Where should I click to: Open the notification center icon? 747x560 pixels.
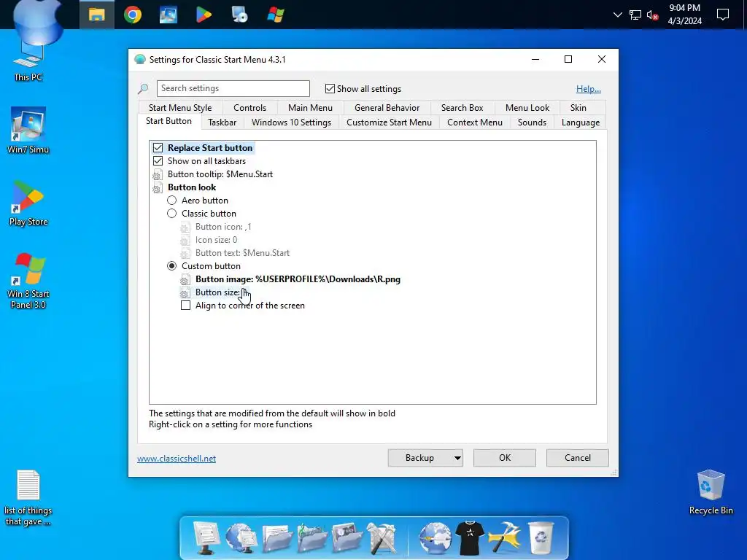(x=723, y=15)
